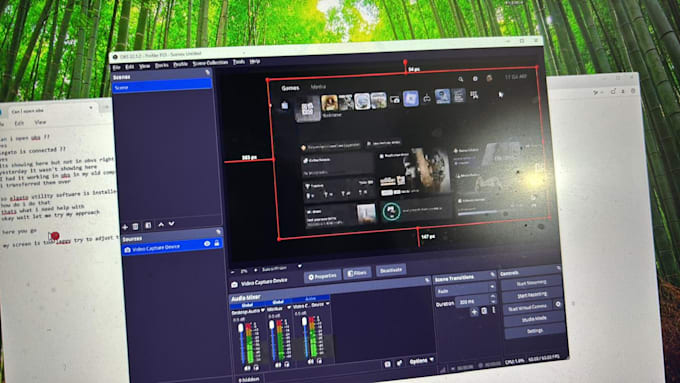
Task: Mute Video Capture Device audio speaker toggle
Action: pos(311,362)
